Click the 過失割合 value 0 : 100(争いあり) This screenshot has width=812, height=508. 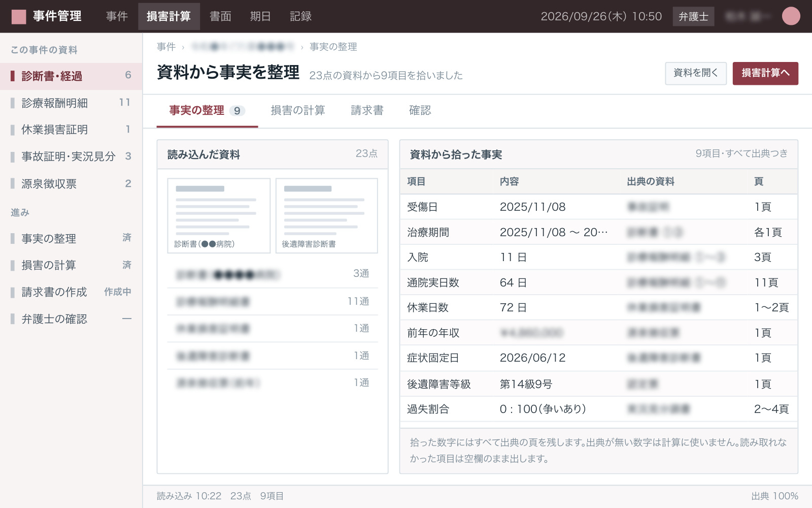(x=543, y=409)
